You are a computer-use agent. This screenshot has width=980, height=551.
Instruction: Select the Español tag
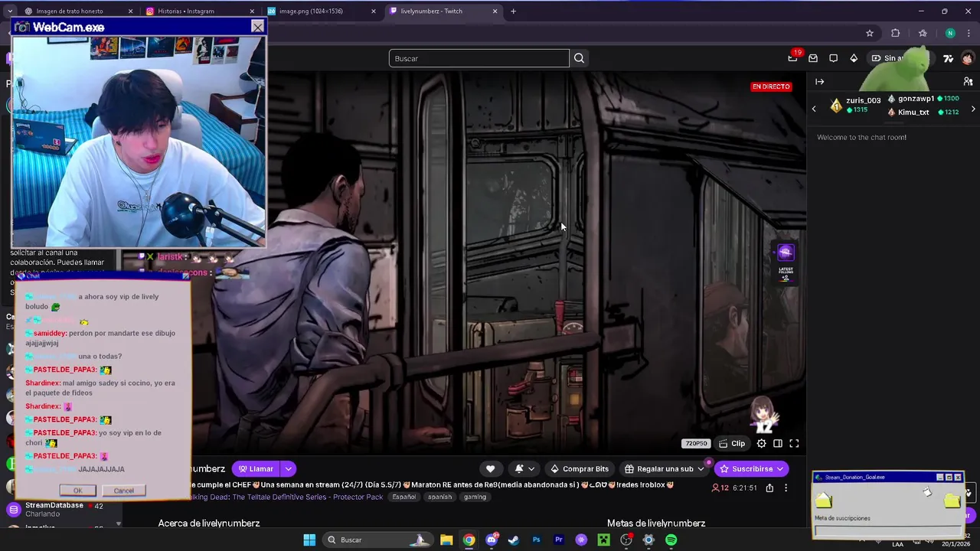point(403,497)
